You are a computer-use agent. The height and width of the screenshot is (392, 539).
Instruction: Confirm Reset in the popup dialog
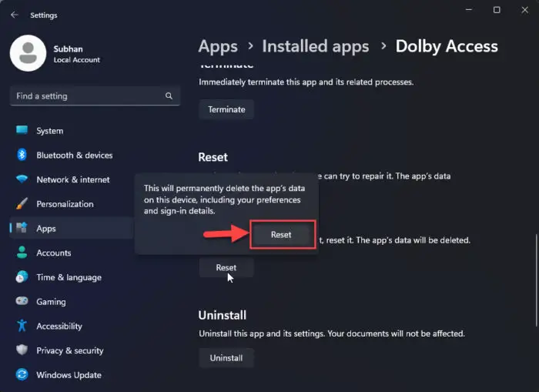coord(282,235)
